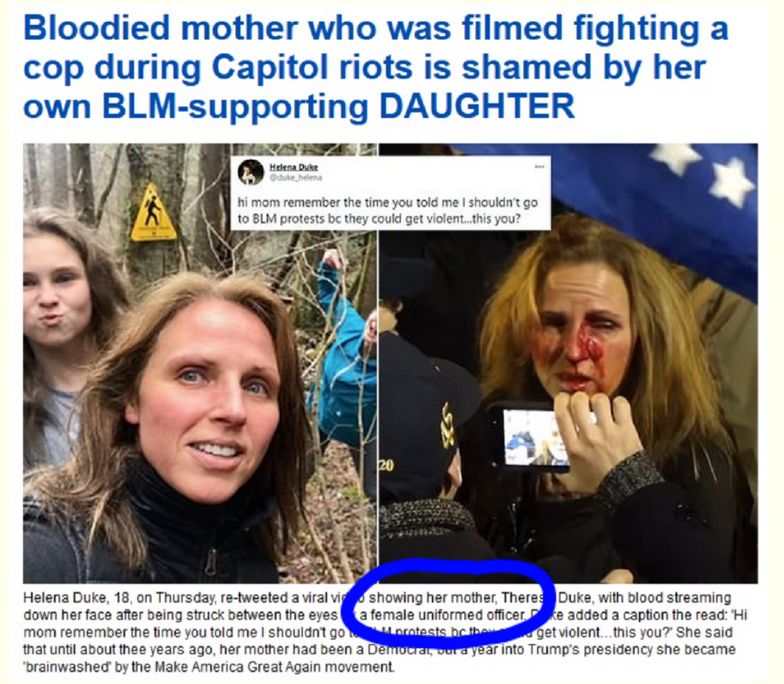Open the 'Helena Duke' name in tweet
The height and width of the screenshot is (684, 784).
tap(293, 168)
